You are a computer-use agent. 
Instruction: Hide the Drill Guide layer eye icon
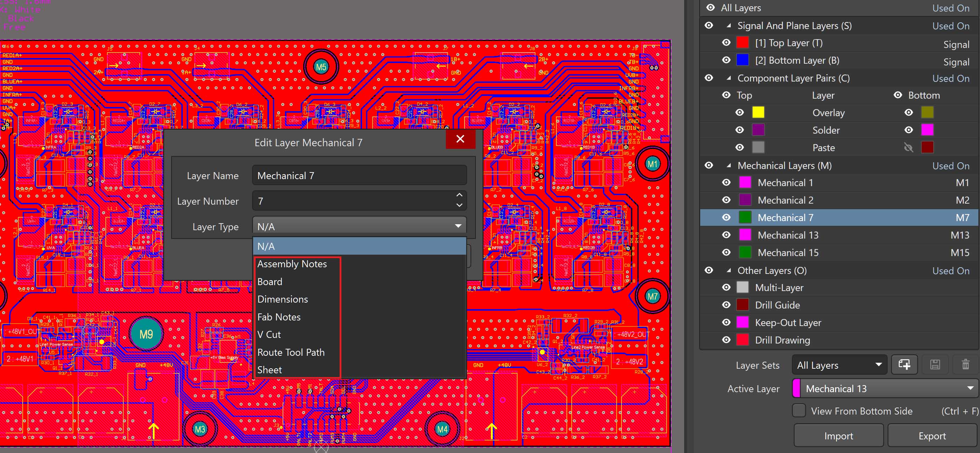tap(726, 305)
